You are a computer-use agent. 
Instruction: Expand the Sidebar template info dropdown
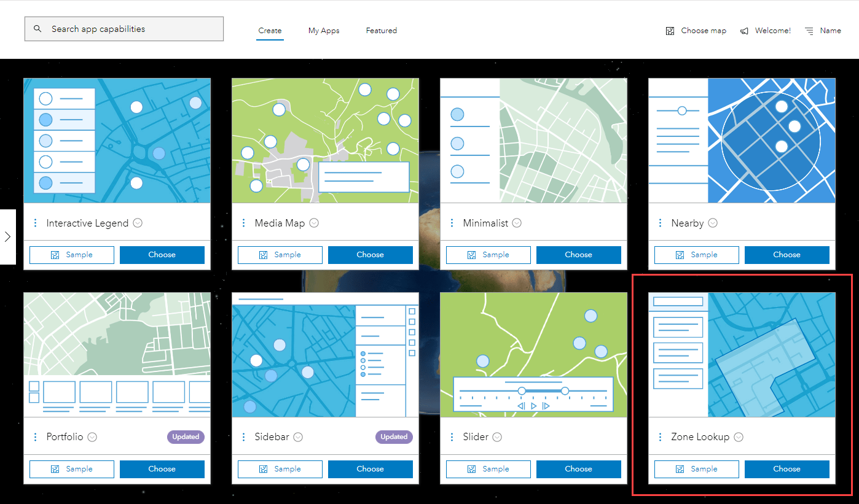[x=298, y=436]
